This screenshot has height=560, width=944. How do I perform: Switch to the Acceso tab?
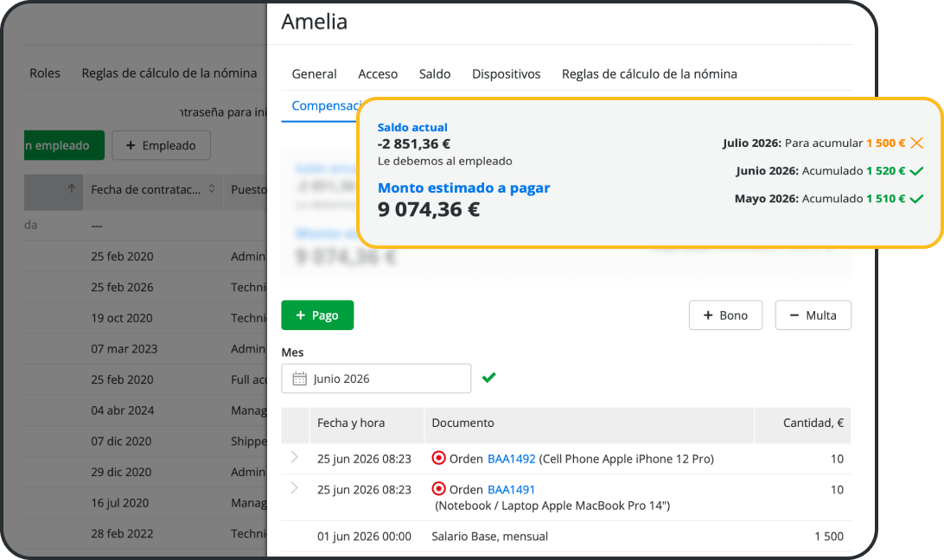378,74
